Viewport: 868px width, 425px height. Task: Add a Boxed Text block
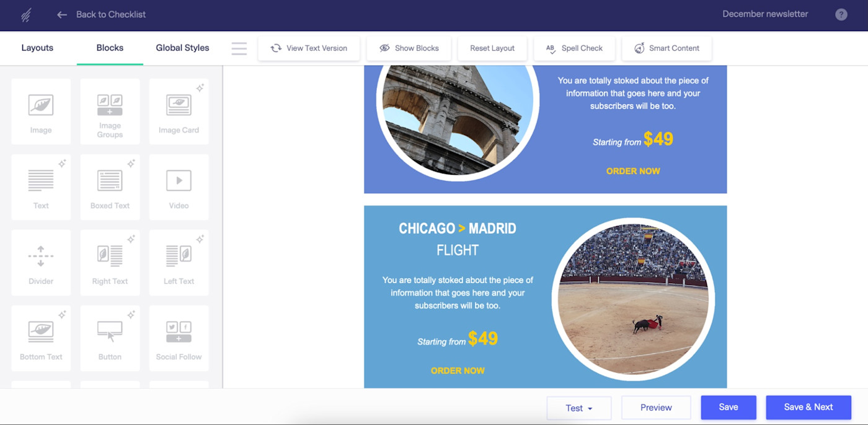(110, 187)
